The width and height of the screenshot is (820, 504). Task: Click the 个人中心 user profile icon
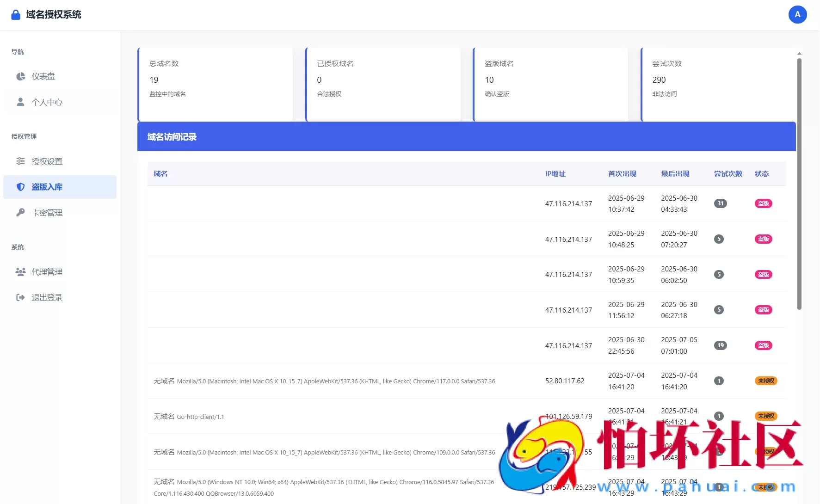coord(20,102)
